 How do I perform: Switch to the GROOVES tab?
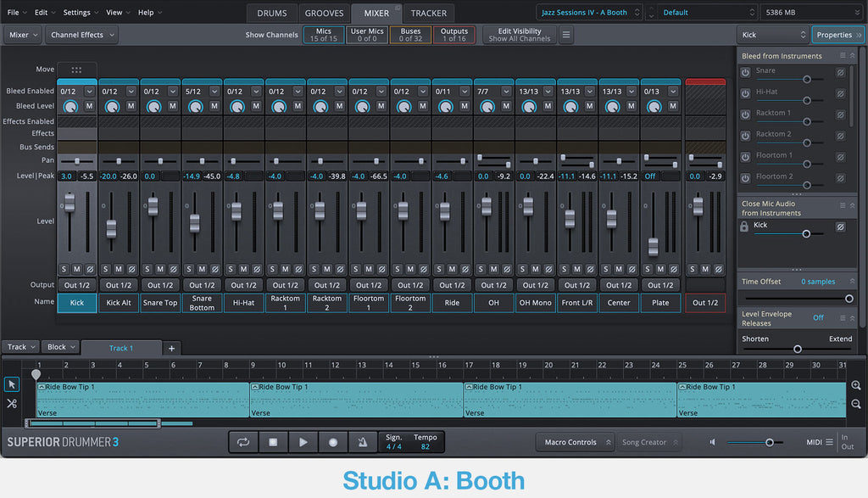coord(325,13)
